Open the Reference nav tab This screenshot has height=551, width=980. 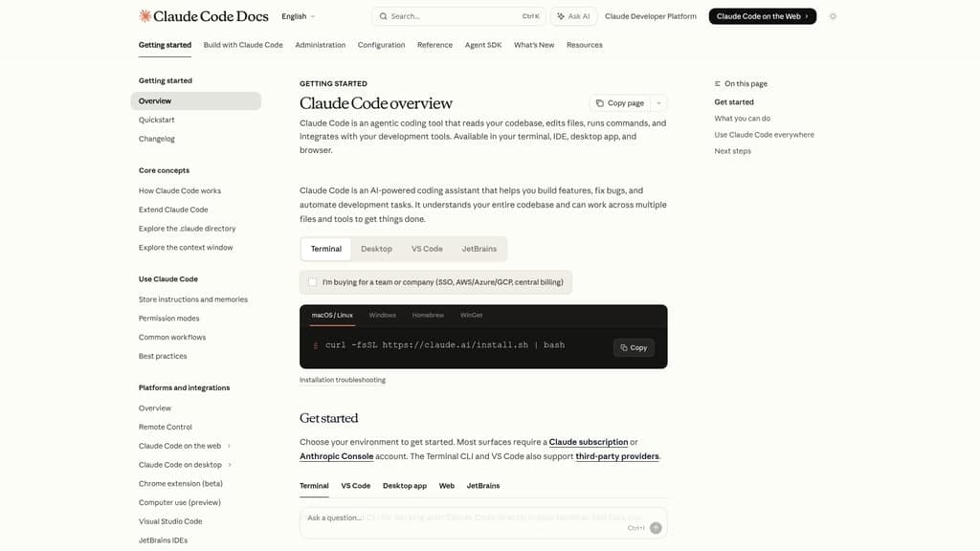coord(435,45)
